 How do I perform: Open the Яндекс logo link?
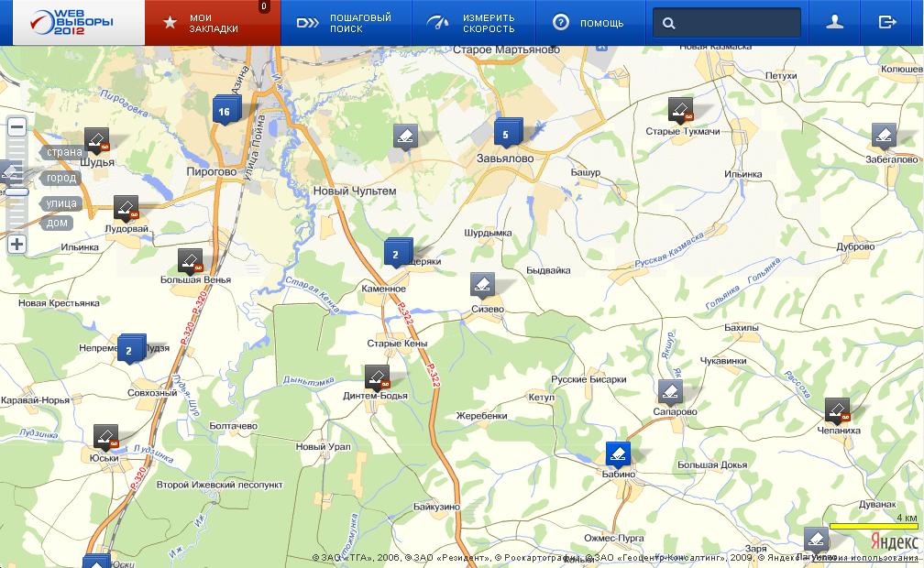click(x=894, y=541)
